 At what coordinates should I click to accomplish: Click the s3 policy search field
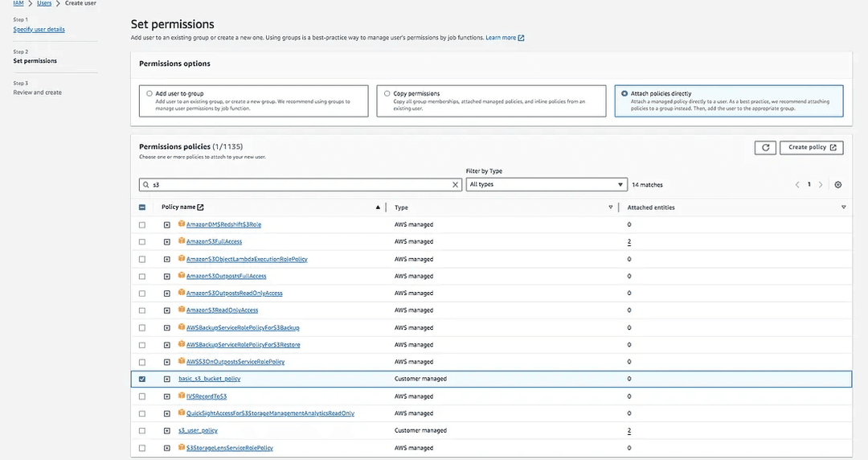(301, 184)
